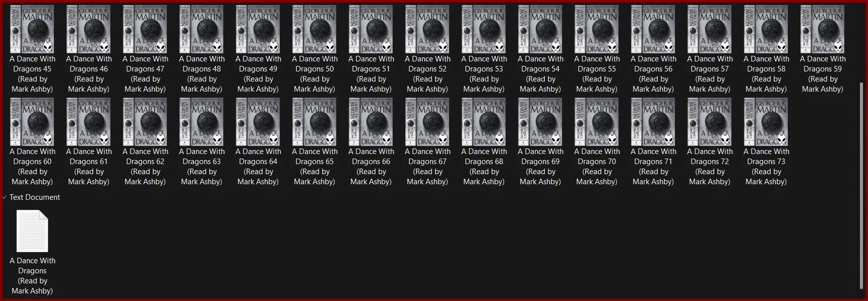Choose A Dance With Dragons 65 icon
This screenshot has height=301, width=868.
pyautogui.click(x=315, y=122)
